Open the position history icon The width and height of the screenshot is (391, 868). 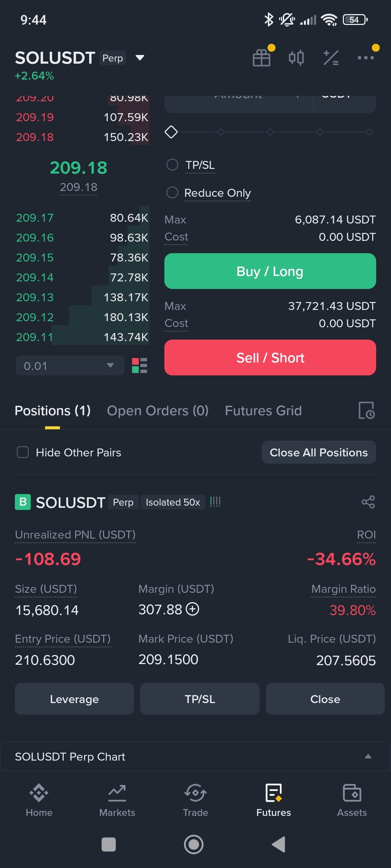[366, 410]
